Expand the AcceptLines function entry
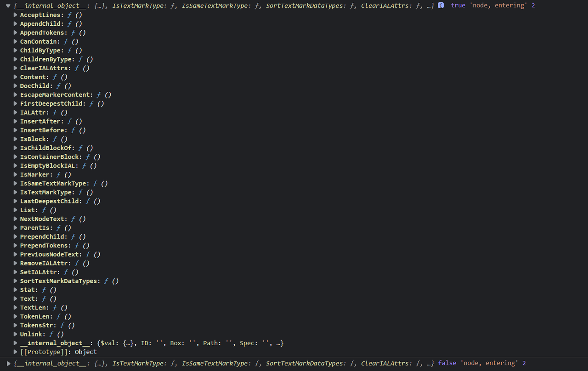 point(15,15)
